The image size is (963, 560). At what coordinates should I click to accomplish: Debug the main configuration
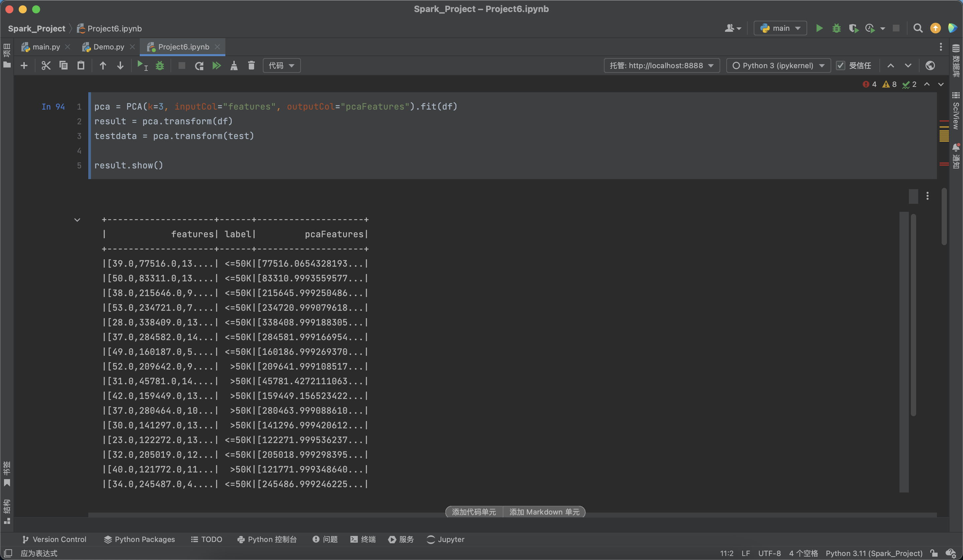(x=837, y=28)
